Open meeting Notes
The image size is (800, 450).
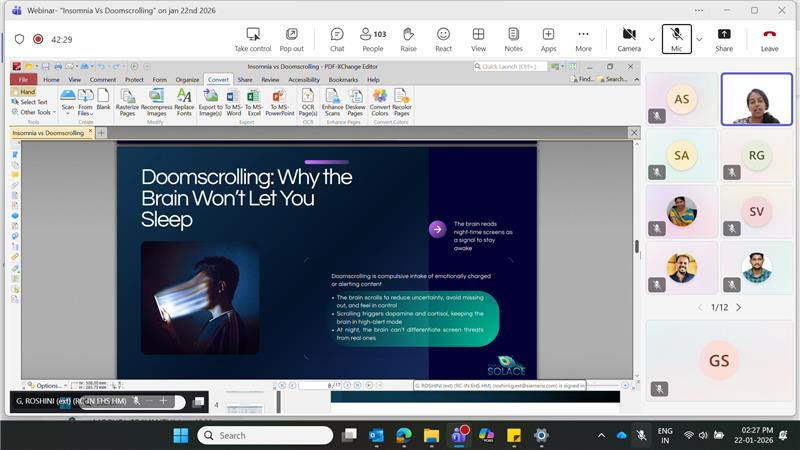[x=513, y=39]
